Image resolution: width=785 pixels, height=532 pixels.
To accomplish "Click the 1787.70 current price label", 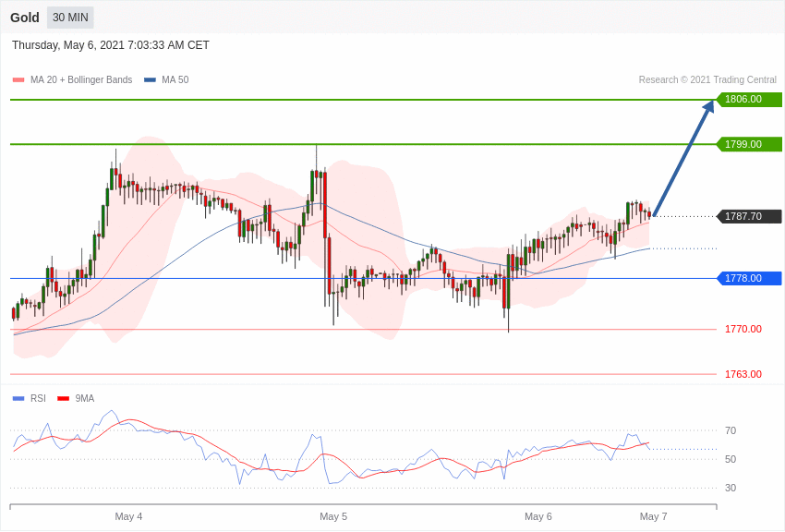I will (x=750, y=216).
